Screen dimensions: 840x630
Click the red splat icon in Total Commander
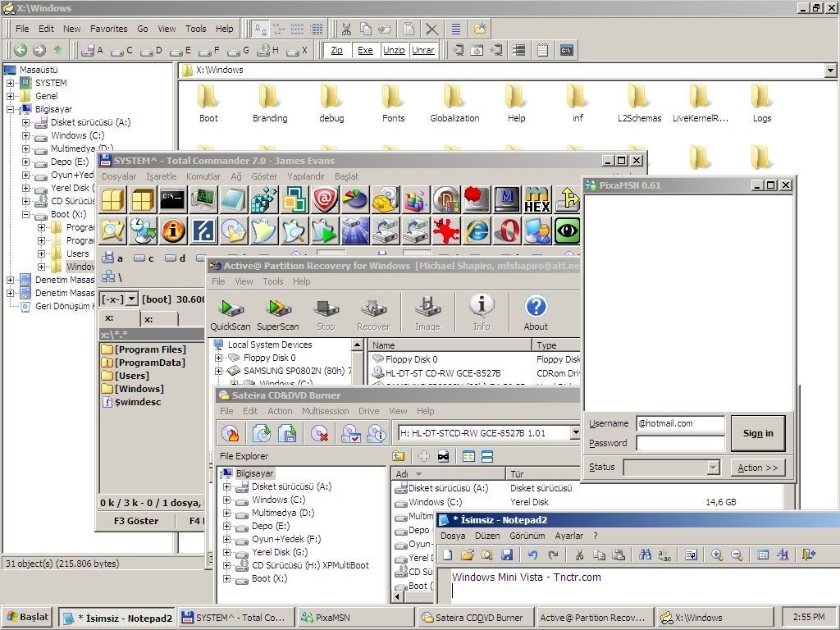pyautogui.click(x=446, y=231)
